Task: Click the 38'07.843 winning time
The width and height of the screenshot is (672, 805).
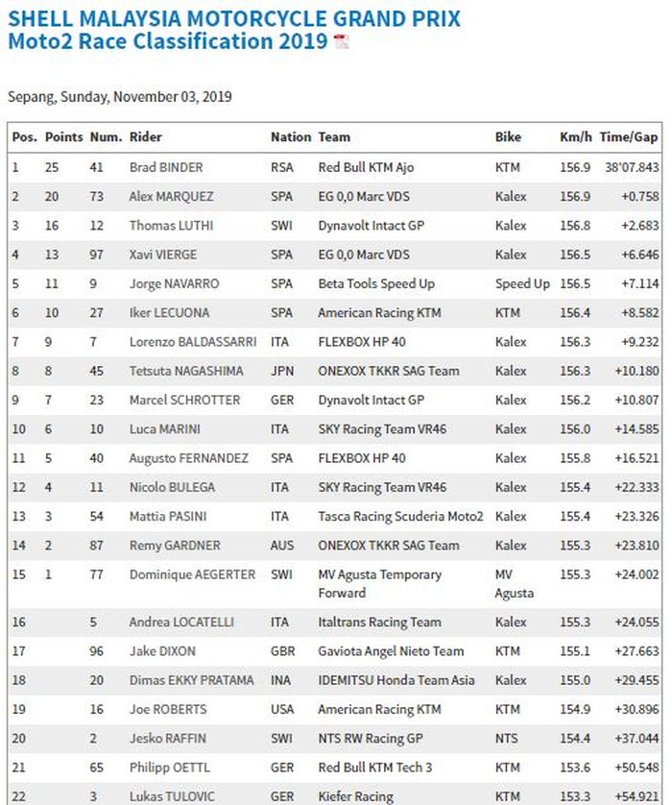Action: click(x=630, y=167)
